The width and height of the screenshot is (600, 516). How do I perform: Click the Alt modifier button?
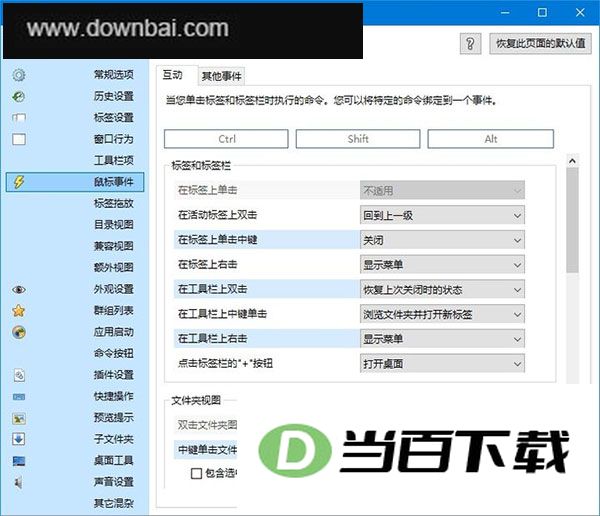pyautogui.click(x=491, y=139)
